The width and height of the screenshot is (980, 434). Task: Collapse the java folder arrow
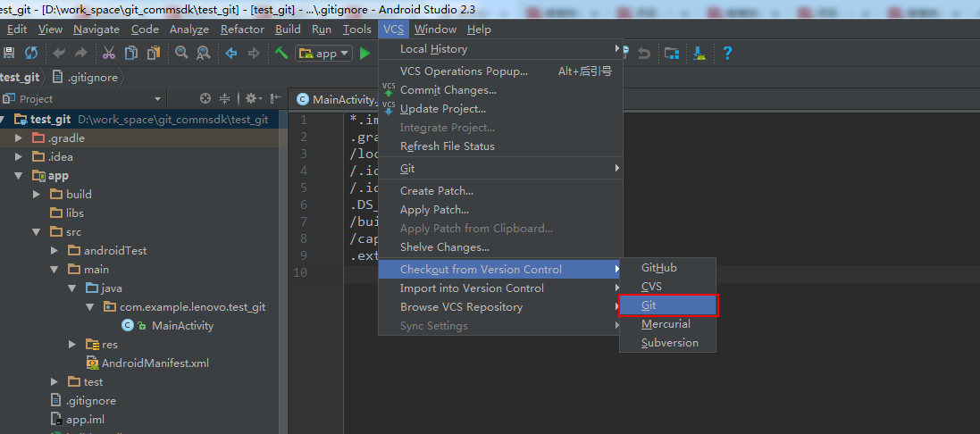pyautogui.click(x=72, y=288)
